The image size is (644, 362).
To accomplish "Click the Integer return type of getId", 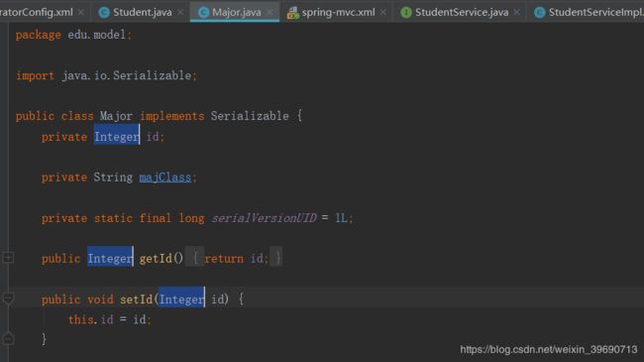I will pyautogui.click(x=110, y=258).
